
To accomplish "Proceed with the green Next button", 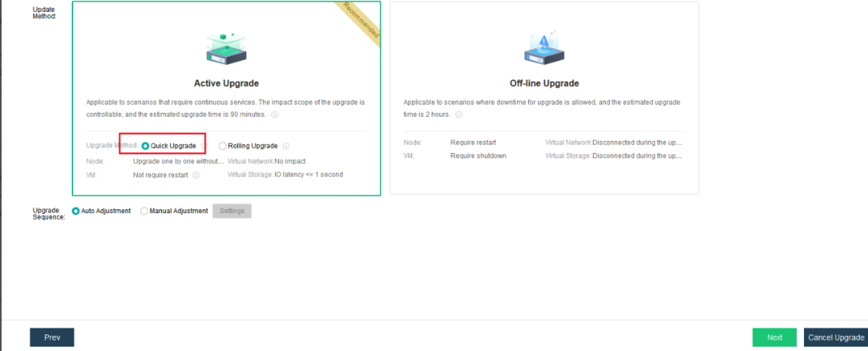I will (x=775, y=337).
